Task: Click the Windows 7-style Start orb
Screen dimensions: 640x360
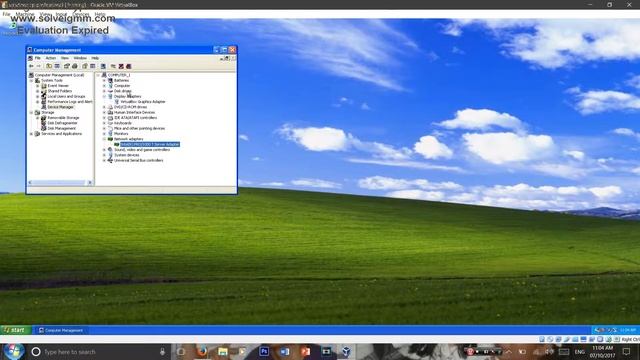Action: [x=13, y=351]
